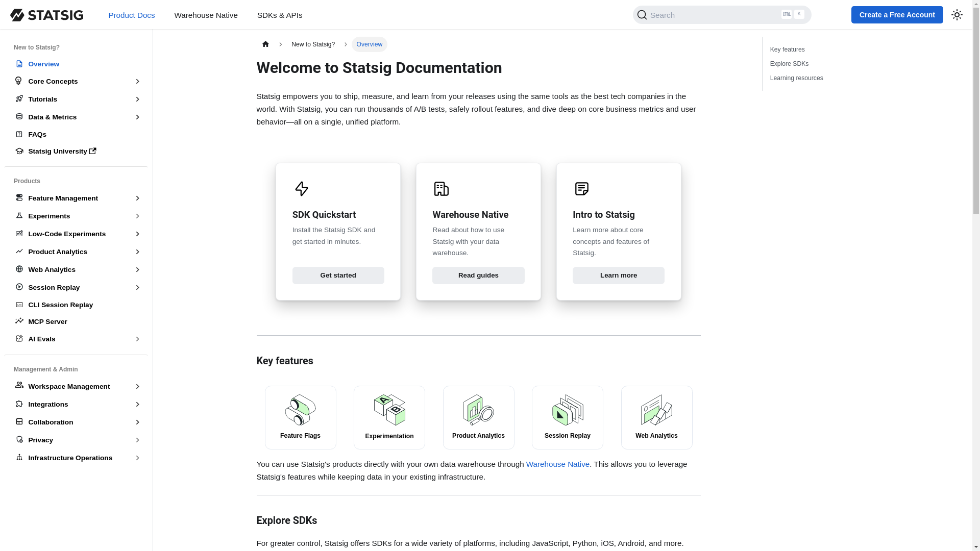Open the Warehouse Native top tab
The width and height of the screenshot is (980, 551).
point(206,15)
